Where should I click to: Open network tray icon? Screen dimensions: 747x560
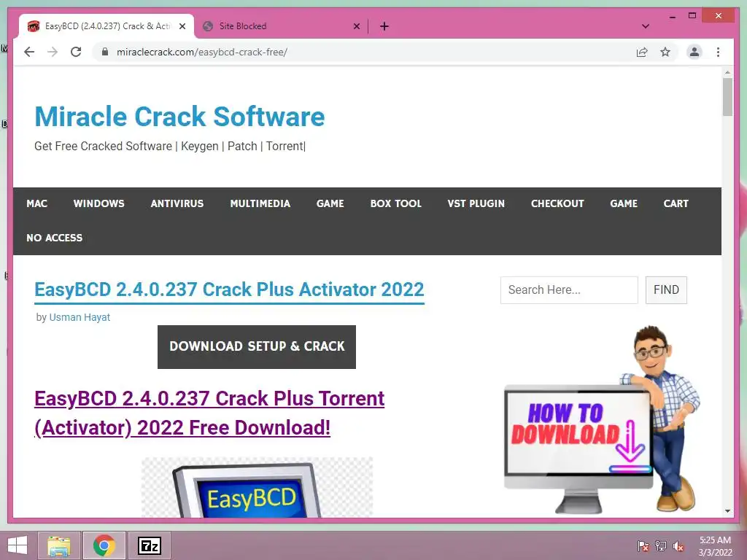click(661, 545)
